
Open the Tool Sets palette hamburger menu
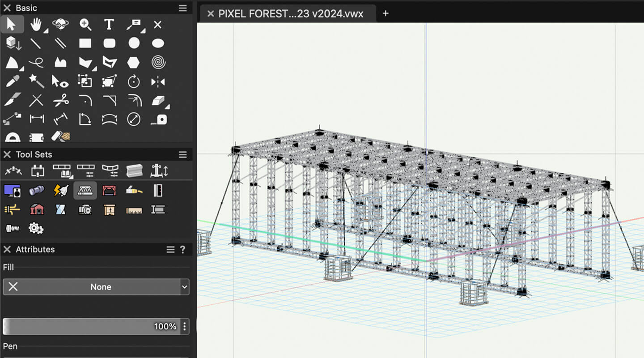[x=182, y=154]
